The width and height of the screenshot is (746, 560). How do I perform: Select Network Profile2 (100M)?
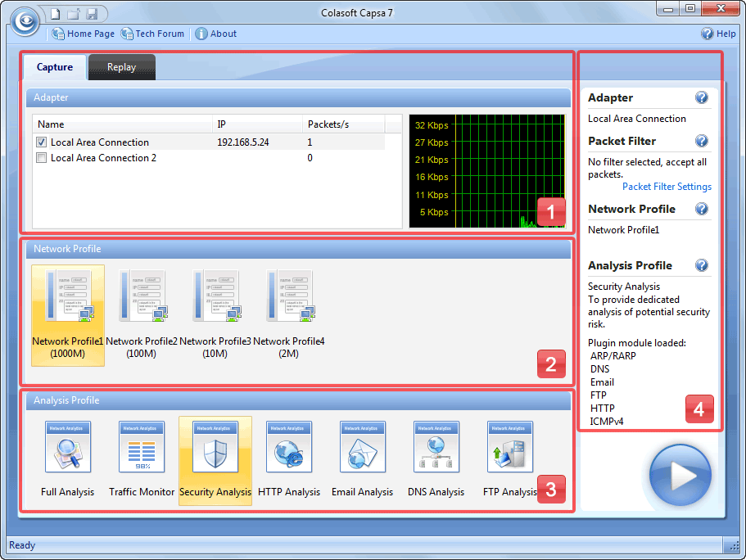tap(142, 315)
